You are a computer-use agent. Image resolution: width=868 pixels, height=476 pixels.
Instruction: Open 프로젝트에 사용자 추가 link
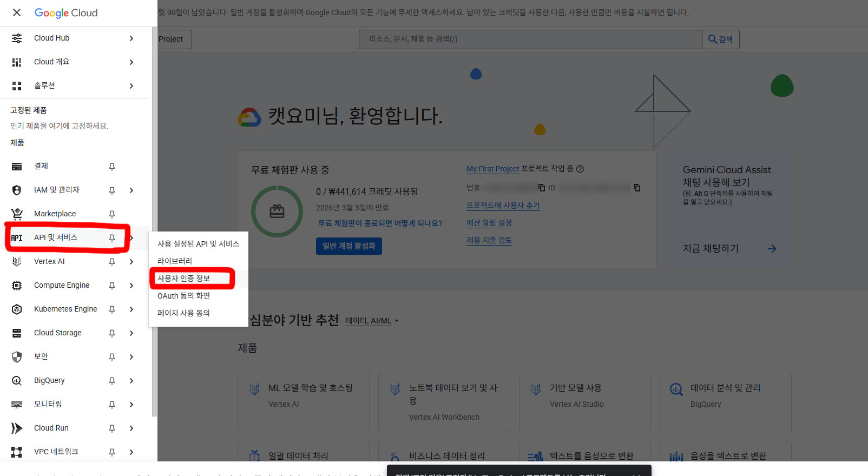(x=503, y=206)
